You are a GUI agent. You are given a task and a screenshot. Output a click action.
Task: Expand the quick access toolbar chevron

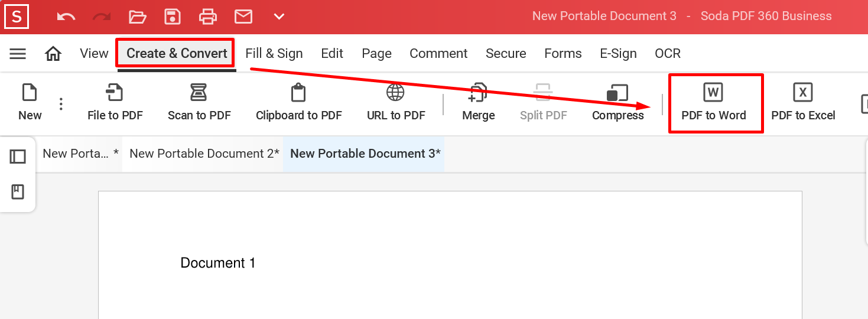[x=279, y=17]
